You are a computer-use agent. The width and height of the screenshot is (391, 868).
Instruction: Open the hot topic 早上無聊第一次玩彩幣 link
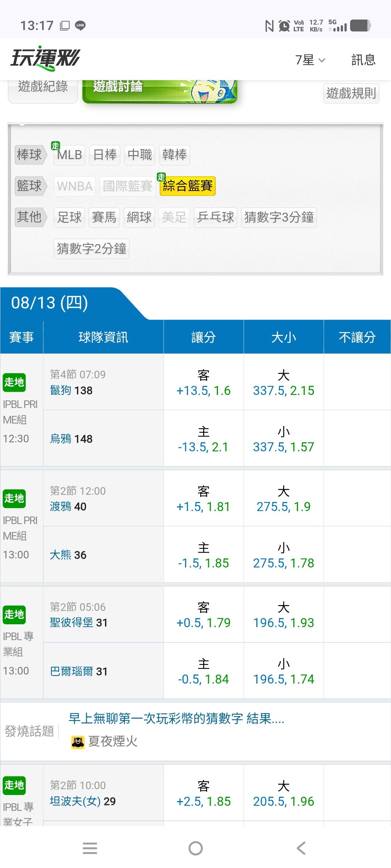pyautogui.click(x=176, y=718)
